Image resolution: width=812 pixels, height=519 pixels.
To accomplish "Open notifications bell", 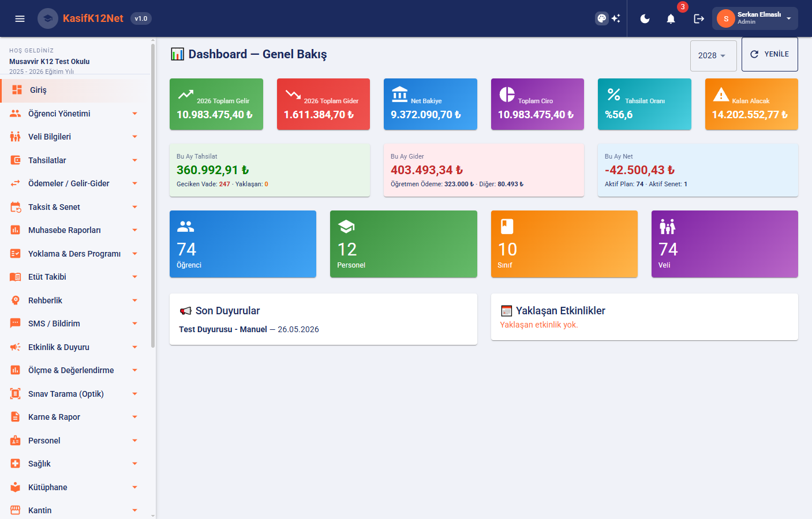I will (x=671, y=18).
